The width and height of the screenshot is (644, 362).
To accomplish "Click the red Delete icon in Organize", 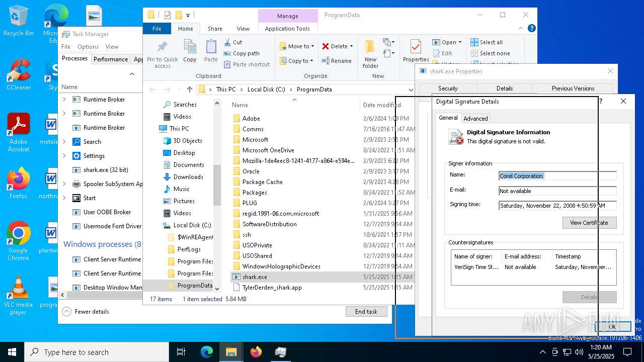I will coord(326,46).
